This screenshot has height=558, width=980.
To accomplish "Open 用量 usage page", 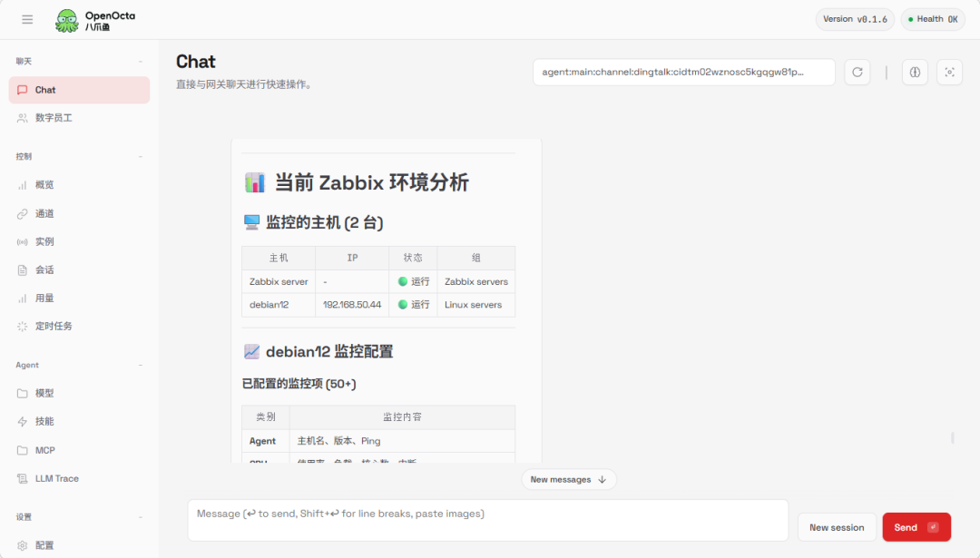I will tap(79, 299).
